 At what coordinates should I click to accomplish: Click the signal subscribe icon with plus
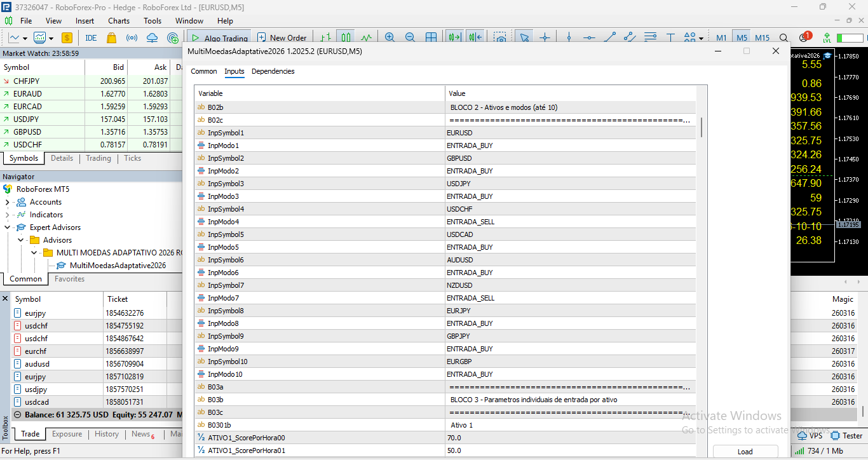(172, 38)
